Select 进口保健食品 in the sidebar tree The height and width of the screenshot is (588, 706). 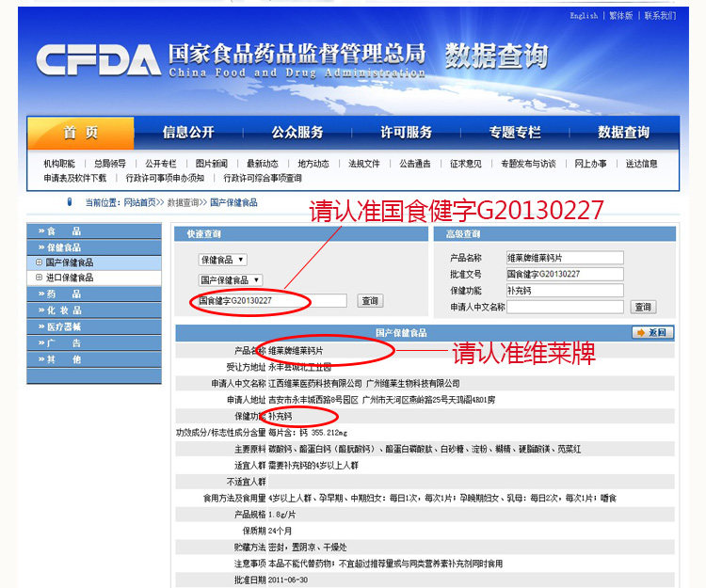70,278
